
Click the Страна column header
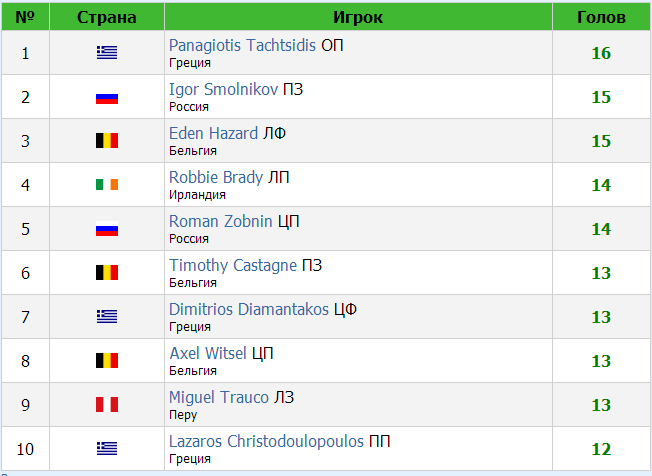tap(106, 18)
